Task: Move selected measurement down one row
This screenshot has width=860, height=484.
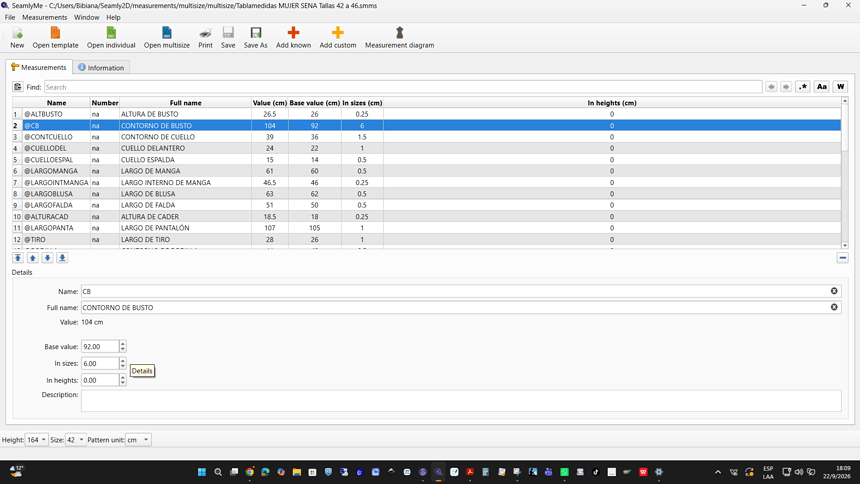Action: (x=48, y=258)
